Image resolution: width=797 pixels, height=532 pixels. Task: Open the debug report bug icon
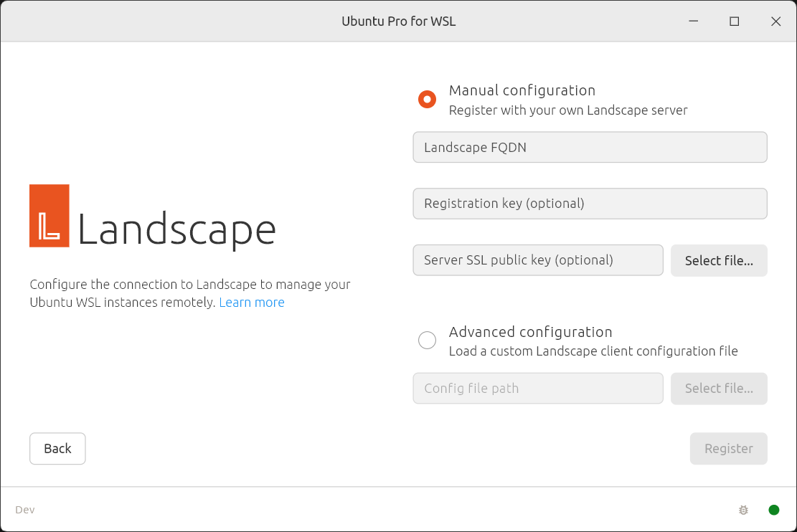pos(743,509)
